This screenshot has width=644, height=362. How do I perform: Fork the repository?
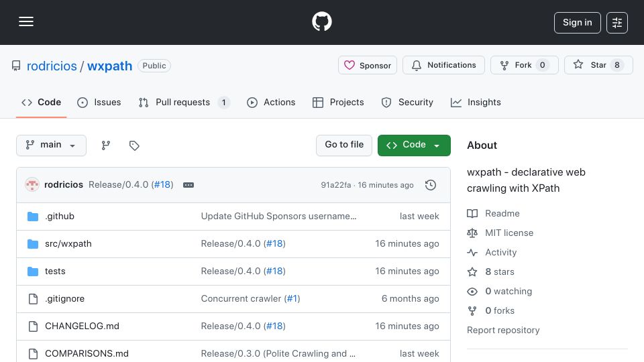tap(525, 65)
